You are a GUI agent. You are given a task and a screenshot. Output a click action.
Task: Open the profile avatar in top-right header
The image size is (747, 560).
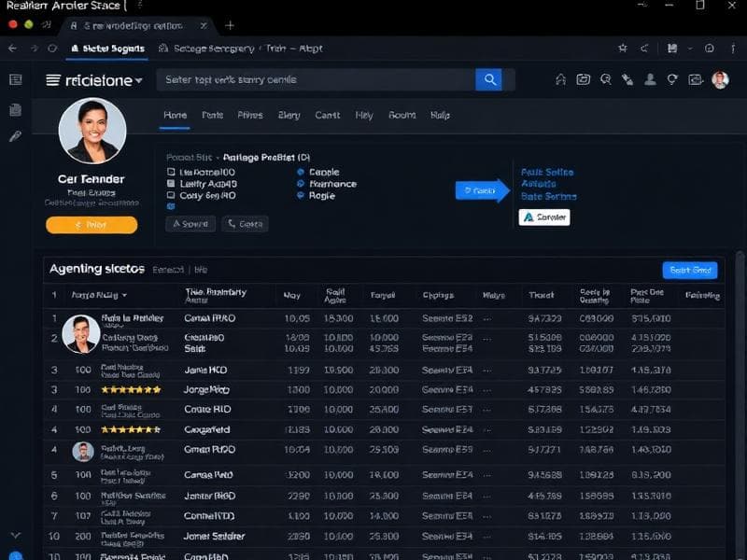tap(720, 79)
